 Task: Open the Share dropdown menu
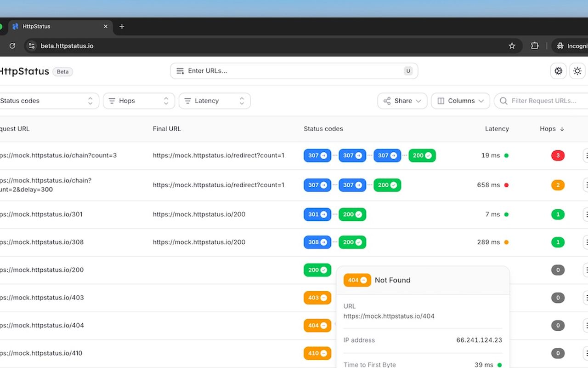tap(402, 101)
